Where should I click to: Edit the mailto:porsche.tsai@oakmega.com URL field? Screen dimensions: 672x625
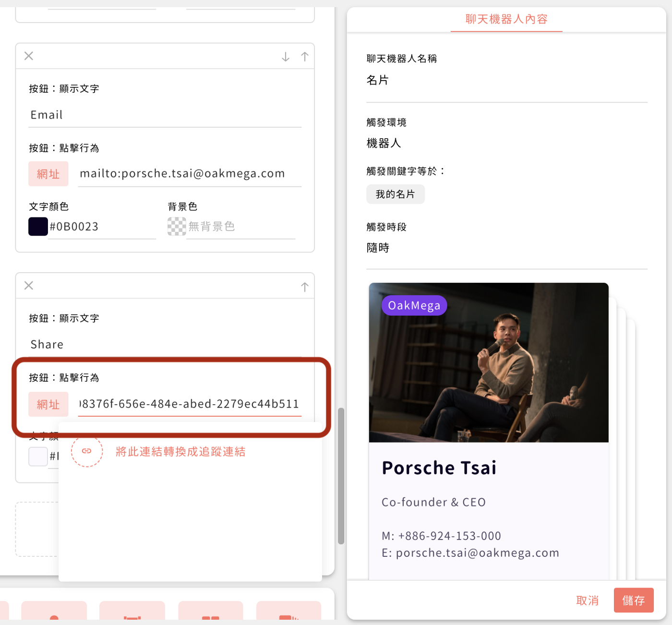click(x=190, y=174)
